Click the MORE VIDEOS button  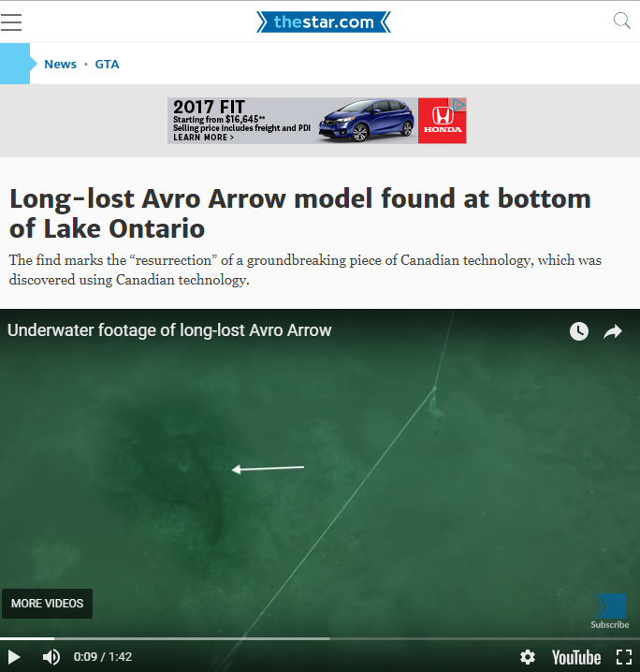tap(47, 604)
